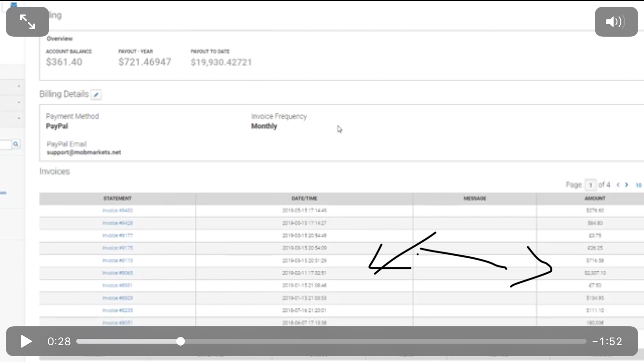Sort by DATE/TIME column header
The image size is (644, 362).
coord(304,198)
